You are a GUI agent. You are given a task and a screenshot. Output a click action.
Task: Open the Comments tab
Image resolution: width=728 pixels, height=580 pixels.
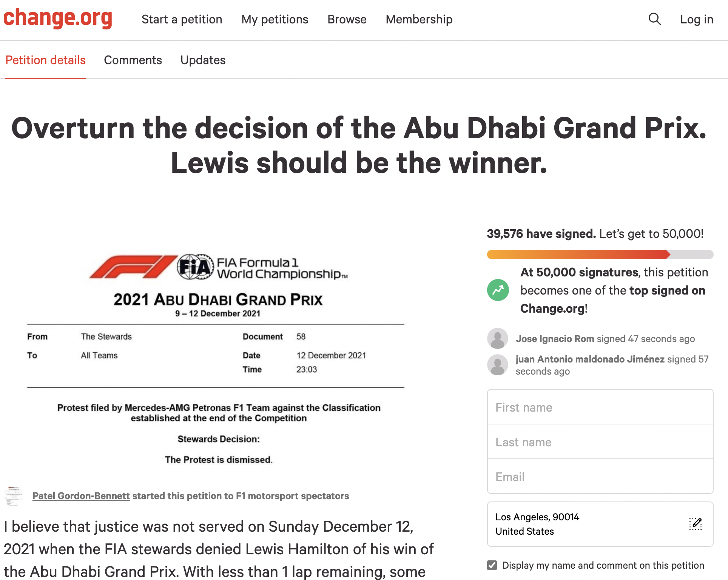click(133, 60)
